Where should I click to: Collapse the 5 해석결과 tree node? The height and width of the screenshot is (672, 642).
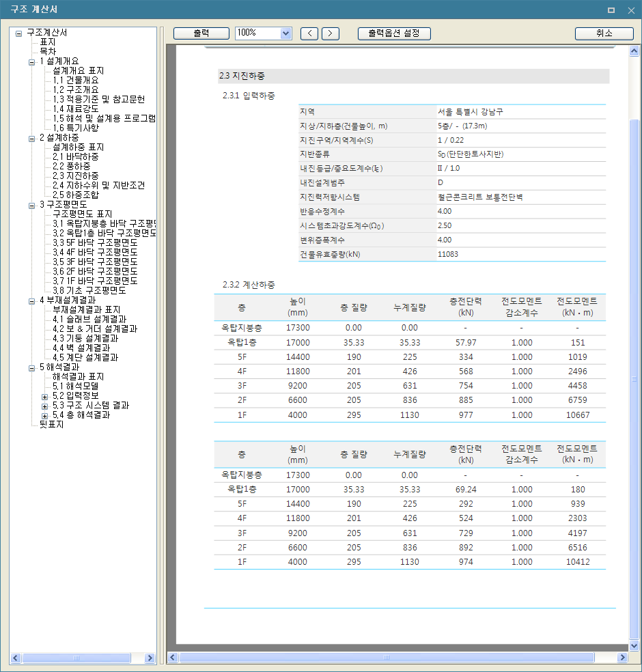click(31, 367)
